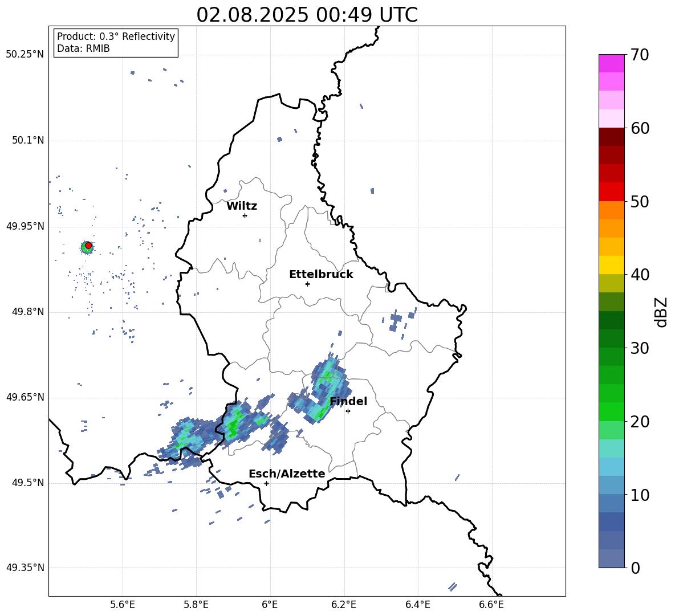
Task: Click the 5.6°E longitude label
Action: tap(123, 605)
